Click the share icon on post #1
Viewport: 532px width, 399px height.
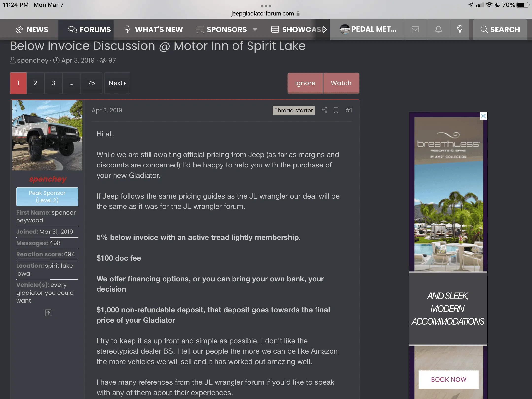[324, 110]
